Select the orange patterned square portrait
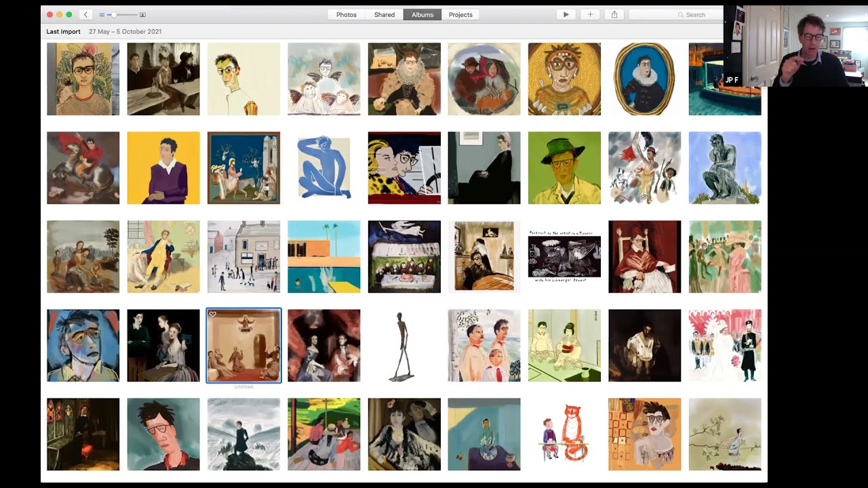The height and width of the screenshot is (488, 868). click(645, 434)
